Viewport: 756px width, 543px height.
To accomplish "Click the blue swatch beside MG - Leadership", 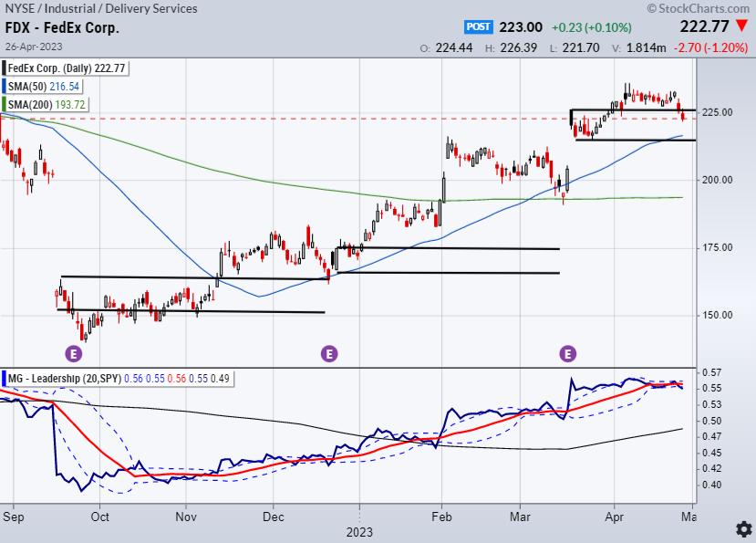I will tap(3, 377).
